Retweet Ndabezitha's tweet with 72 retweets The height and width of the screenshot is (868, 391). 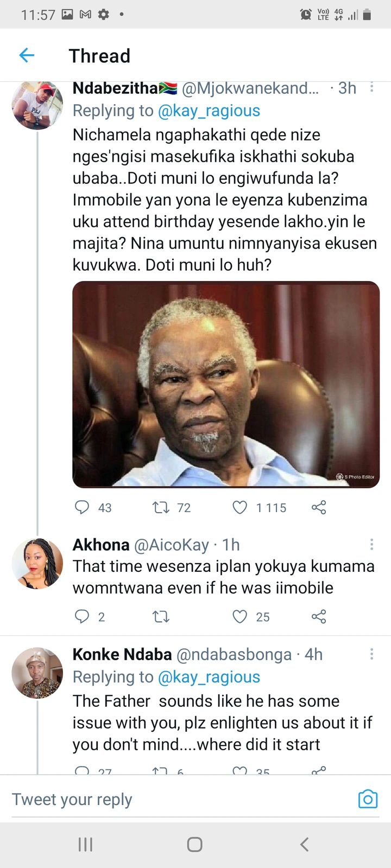(160, 508)
